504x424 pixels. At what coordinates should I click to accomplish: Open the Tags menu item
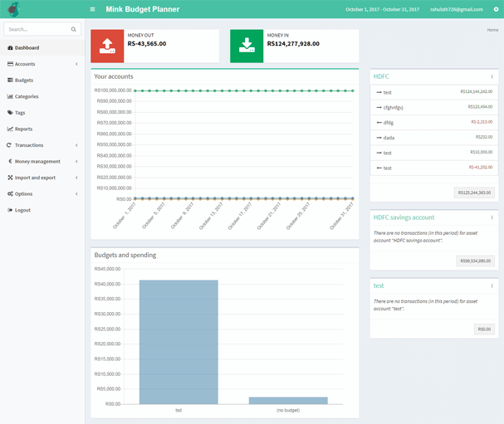42,112
